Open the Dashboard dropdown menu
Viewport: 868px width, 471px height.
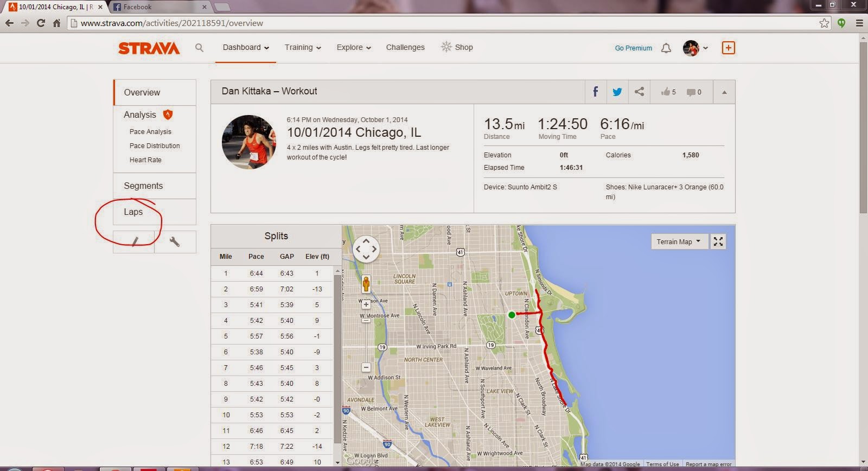coord(246,48)
